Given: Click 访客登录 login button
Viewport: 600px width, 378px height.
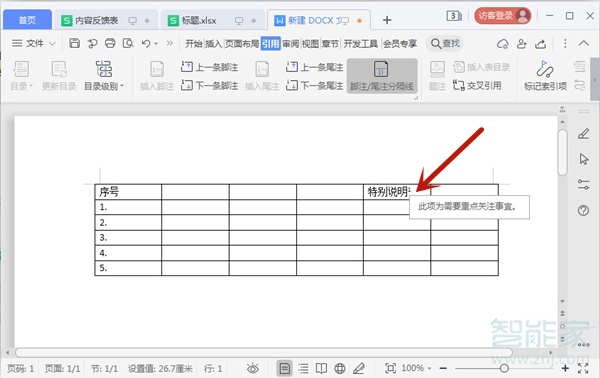Looking at the screenshot, I should click(502, 16).
